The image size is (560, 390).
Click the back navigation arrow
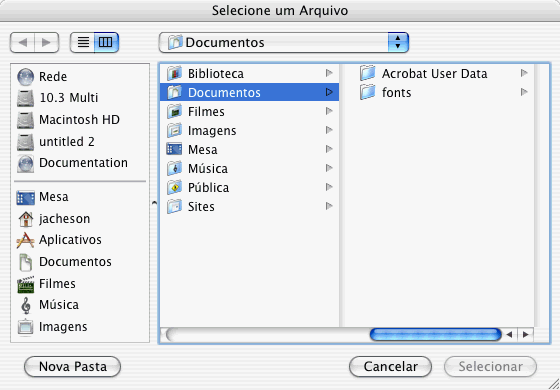[x=23, y=42]
